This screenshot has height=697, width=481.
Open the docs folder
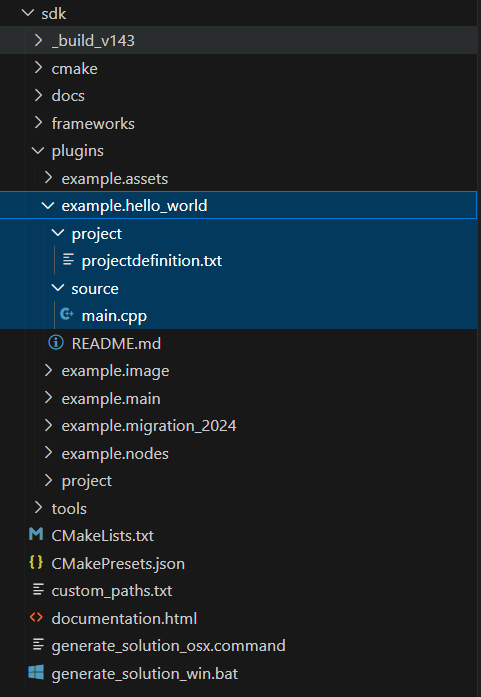pyautogui.click(x=68, y=96)
